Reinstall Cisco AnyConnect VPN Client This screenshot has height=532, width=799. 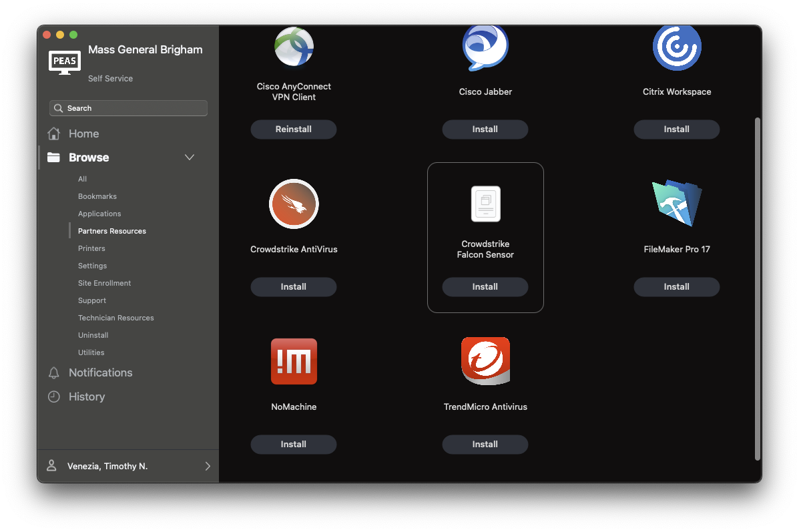[294, 129]
